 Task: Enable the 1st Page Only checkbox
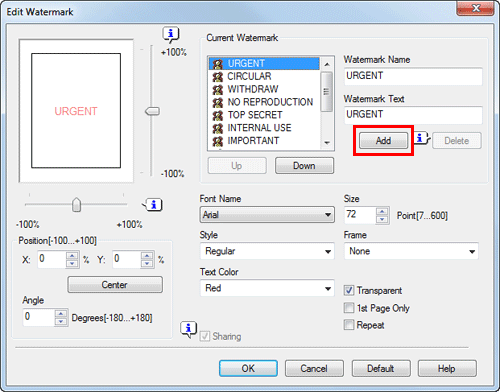click(349, 308)
